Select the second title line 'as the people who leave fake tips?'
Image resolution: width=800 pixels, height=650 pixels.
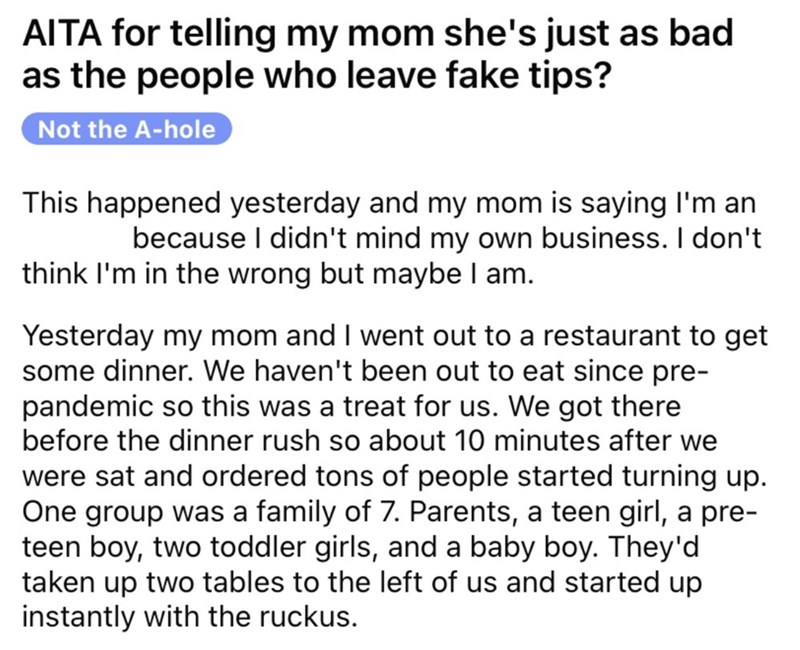pyautogui.click(x=316, y=75)
